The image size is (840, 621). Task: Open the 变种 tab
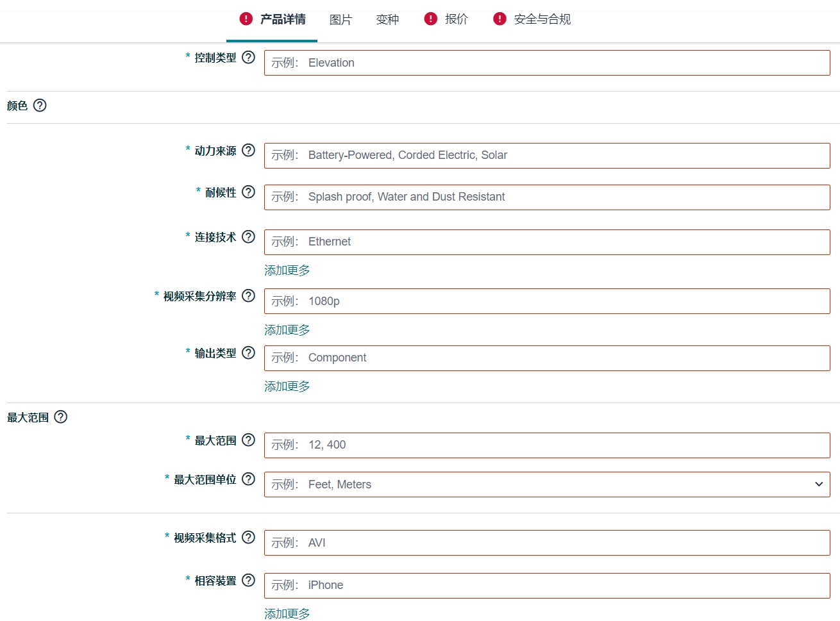(x=387, y=20)
